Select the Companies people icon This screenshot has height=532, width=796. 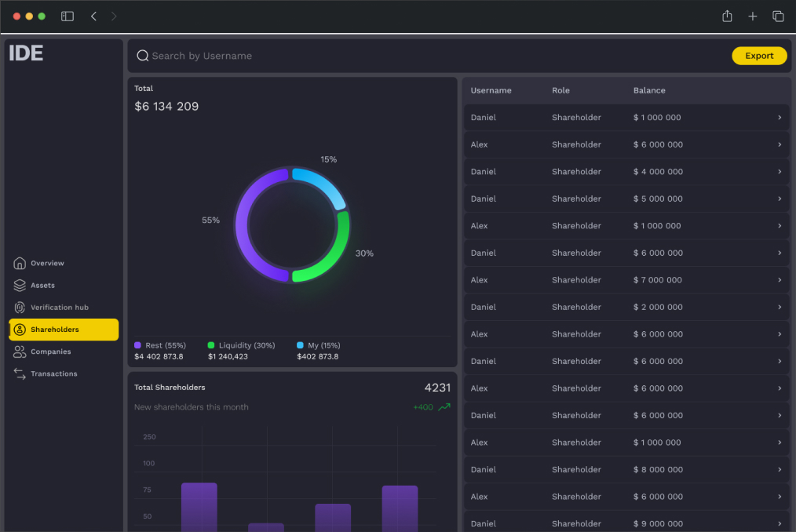point(20,352)
